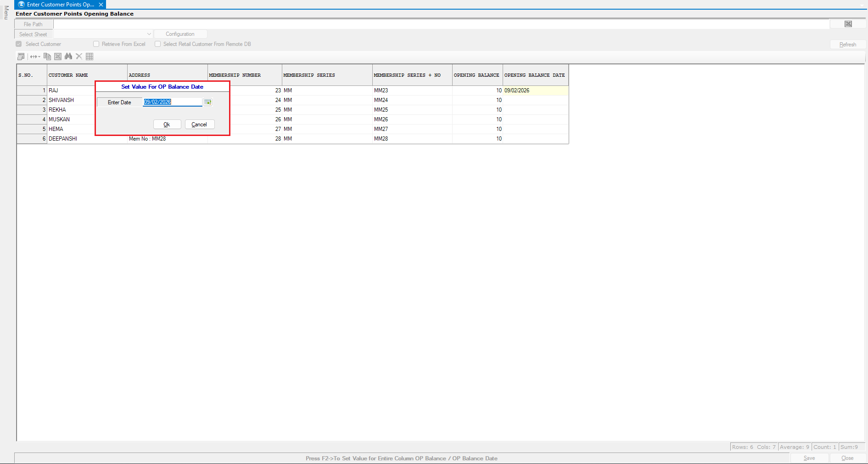Toggle the Select Customer checkbox
868x464 pixels.
[x=19, y=44]
